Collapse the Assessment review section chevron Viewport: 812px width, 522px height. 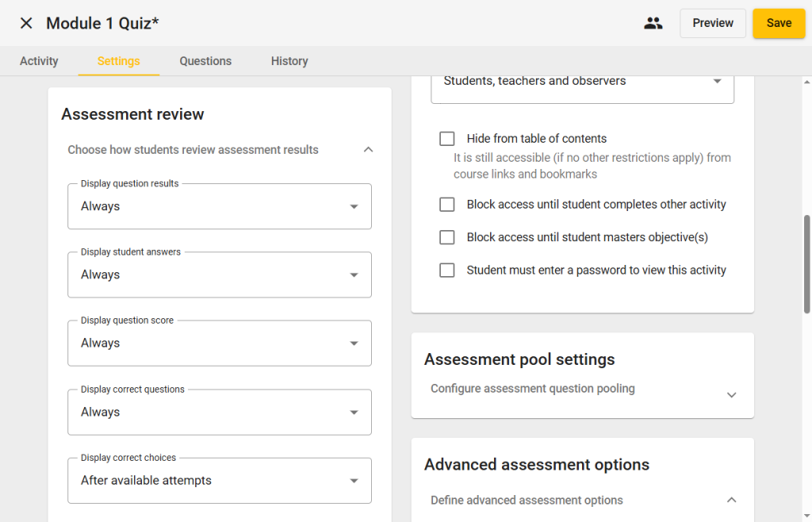pyautogui.click(x=368, y=149)
